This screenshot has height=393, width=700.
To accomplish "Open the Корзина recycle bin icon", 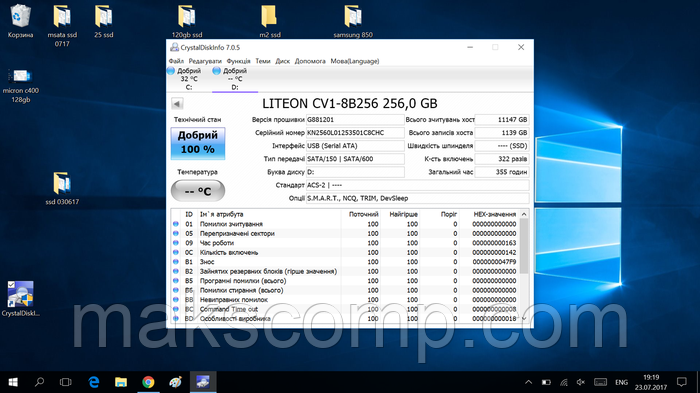I will coord(20,21).
